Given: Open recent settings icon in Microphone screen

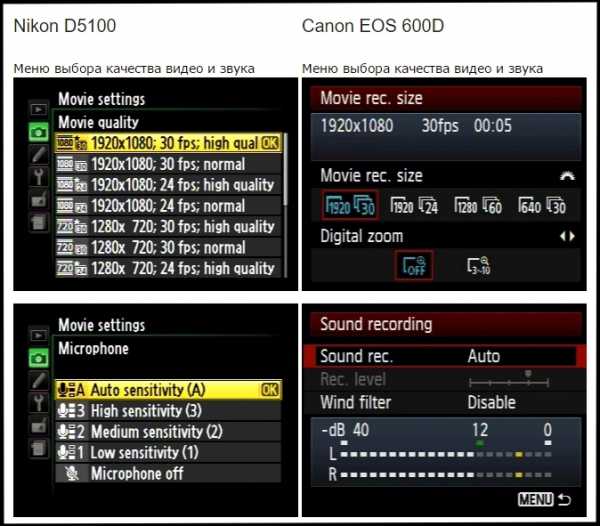Looking at the screenshot, I should point(39,448).
